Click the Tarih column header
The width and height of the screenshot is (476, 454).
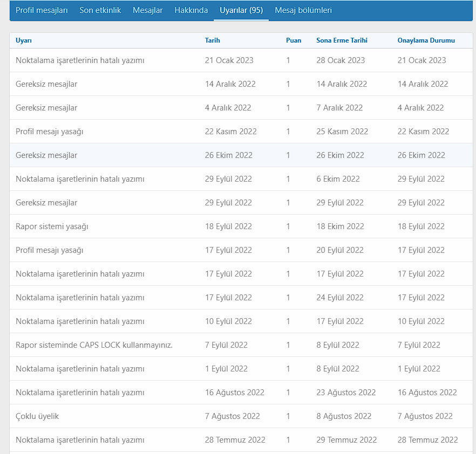click(212, 40)
